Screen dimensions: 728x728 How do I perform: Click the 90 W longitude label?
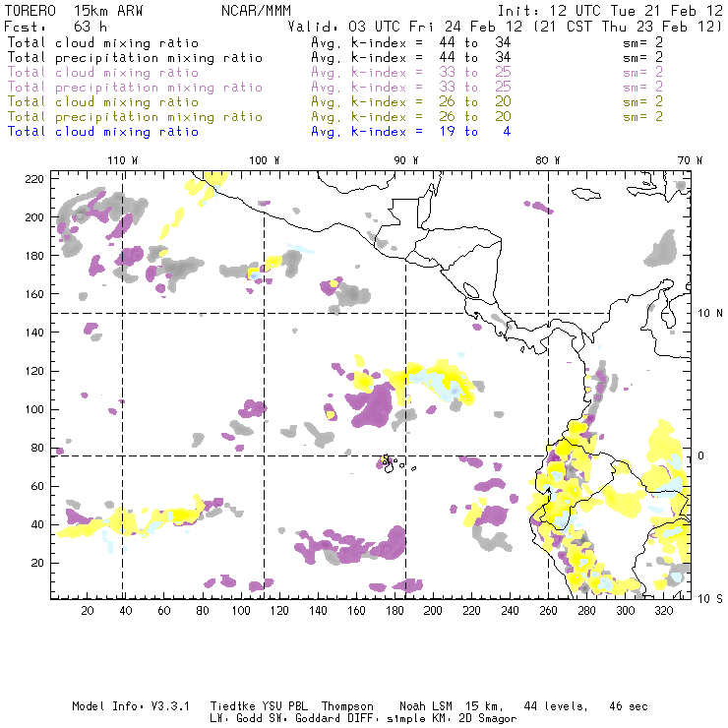(x=405, y=160)
